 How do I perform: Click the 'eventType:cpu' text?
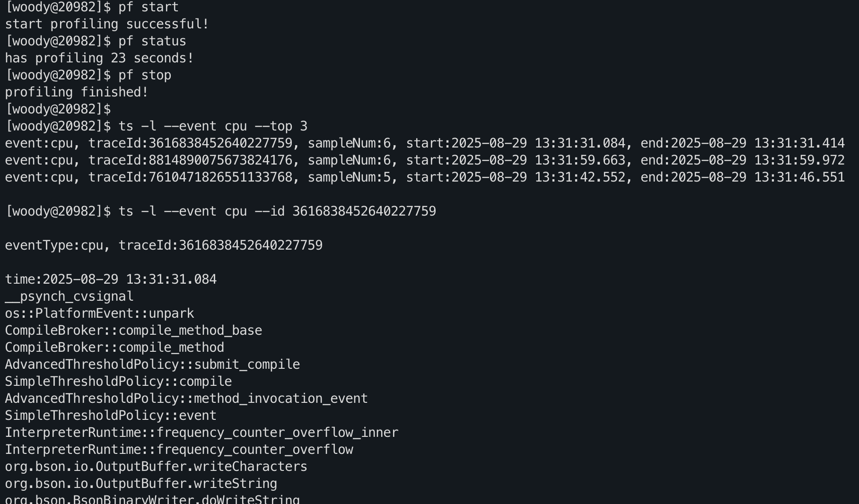(x=54, y=245)
